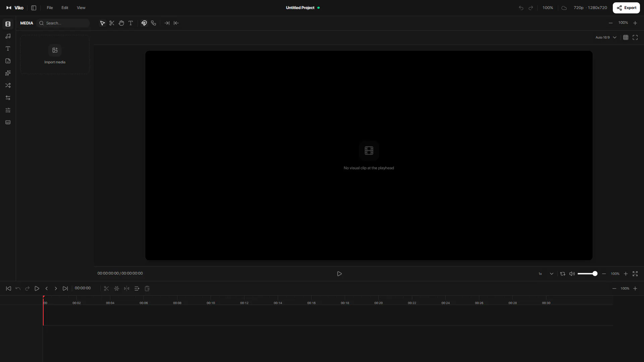Click redo in the timeline toolbar
The height and width of the screenshot is (362, 644).
pos(28,289)
